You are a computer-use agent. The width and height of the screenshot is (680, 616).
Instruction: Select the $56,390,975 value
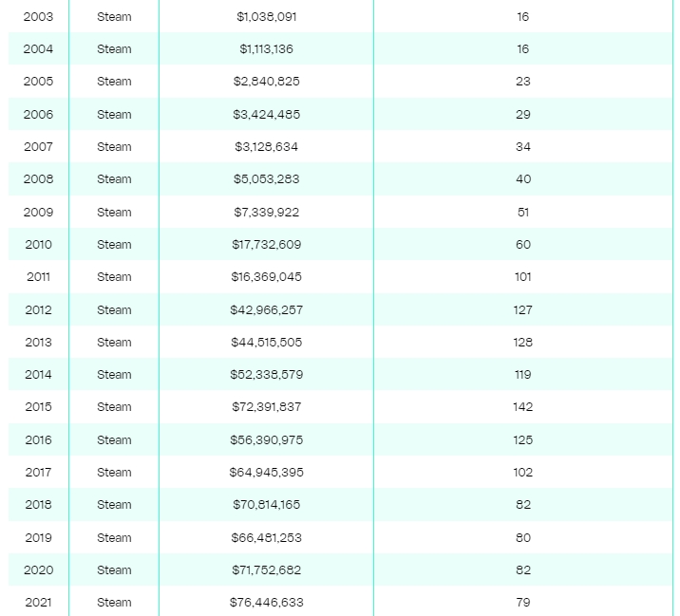click(266, 440)
